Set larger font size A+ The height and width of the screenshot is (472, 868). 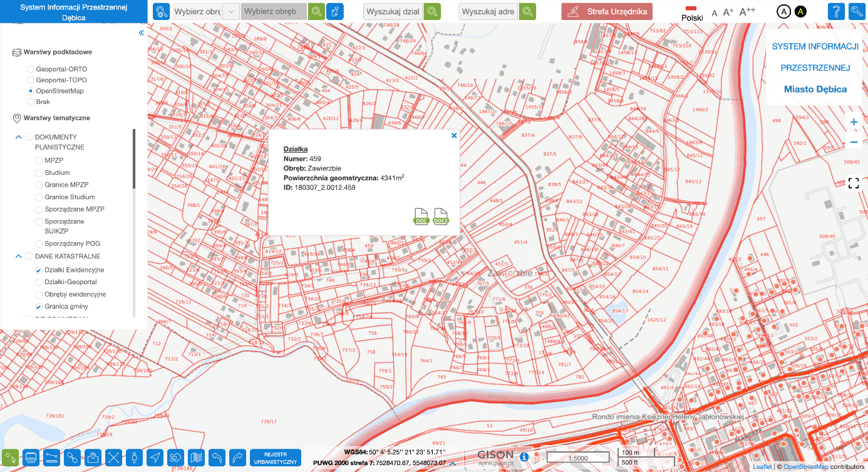point(728,12)
